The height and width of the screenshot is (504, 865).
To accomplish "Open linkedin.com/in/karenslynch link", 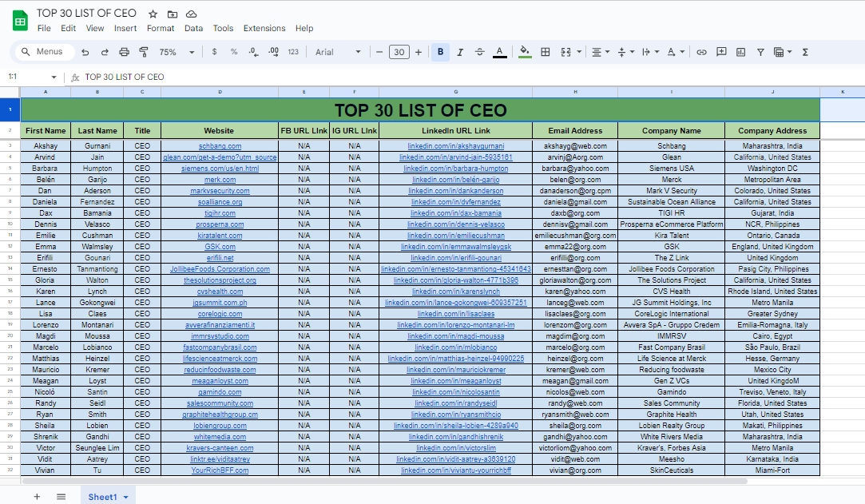I will click(456, 292).
